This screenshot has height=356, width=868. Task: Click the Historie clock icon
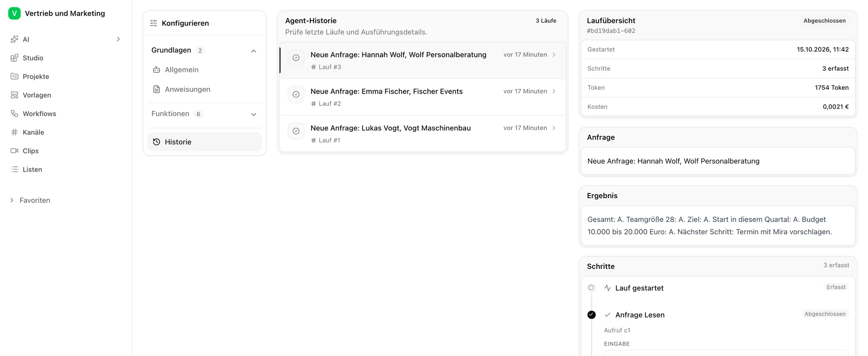click(x=157, y=142)
